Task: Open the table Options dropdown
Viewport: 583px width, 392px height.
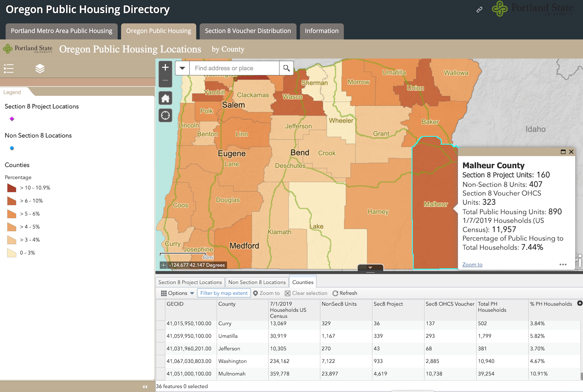Action: [178, 293]
